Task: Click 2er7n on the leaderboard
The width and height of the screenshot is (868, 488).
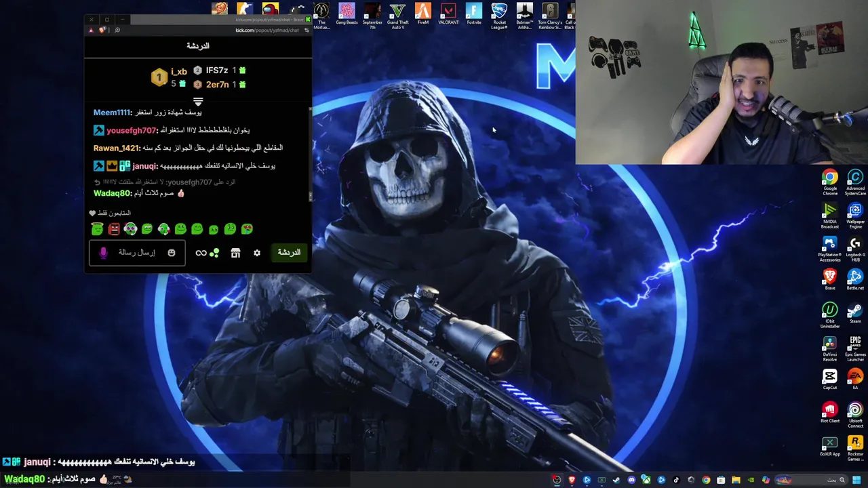Action: 217,85
